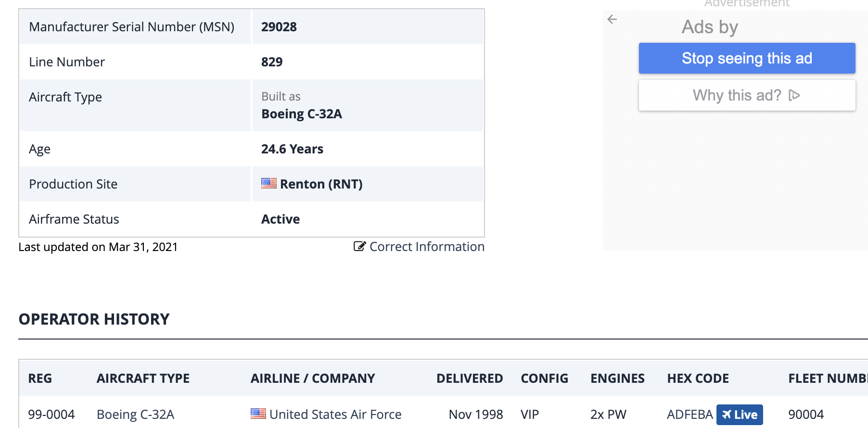The height and width of the screenshot is (428, 868).
Task: Click the HEX CODE column header
Action: click(x=698, y=378)
